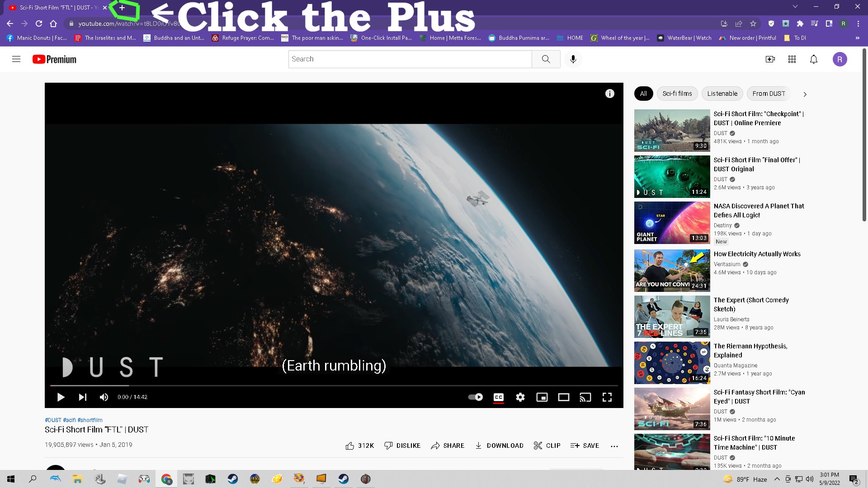868x488 pixels.
Task: Bookmark this page with star icon
Action: click(x=753, y=23)
